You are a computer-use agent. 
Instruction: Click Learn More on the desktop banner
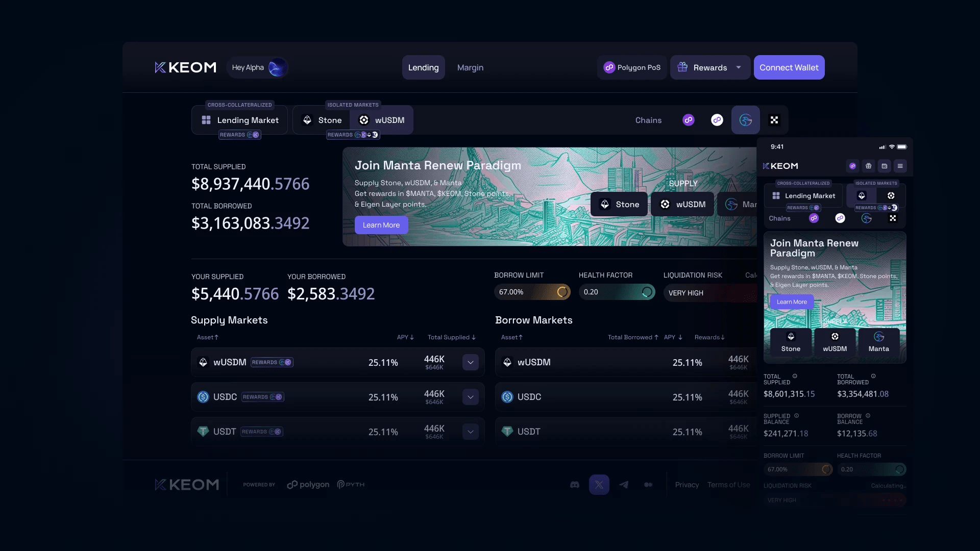[381, 225]
